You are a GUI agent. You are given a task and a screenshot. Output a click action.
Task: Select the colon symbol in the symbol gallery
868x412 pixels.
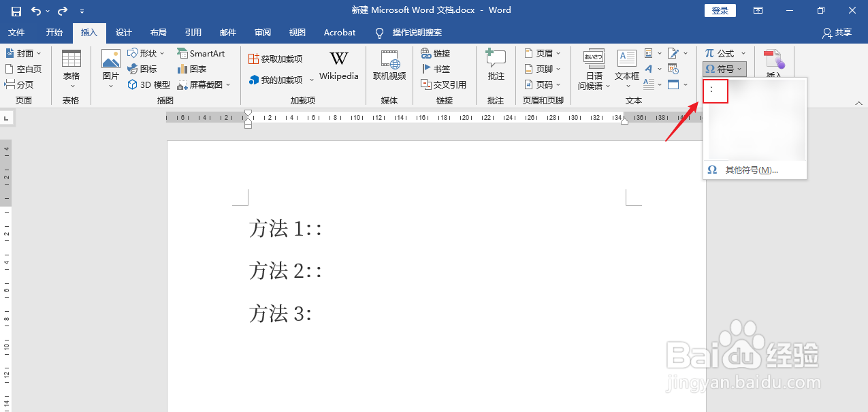pyautogui.click(x=715, y=91)
